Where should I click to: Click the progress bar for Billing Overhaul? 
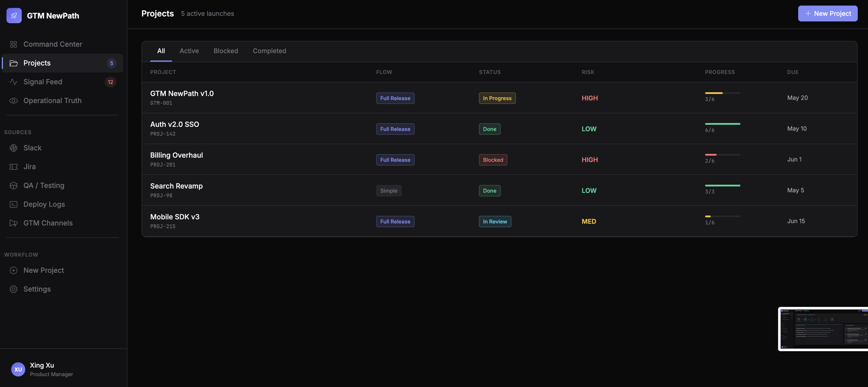point(722,155)
